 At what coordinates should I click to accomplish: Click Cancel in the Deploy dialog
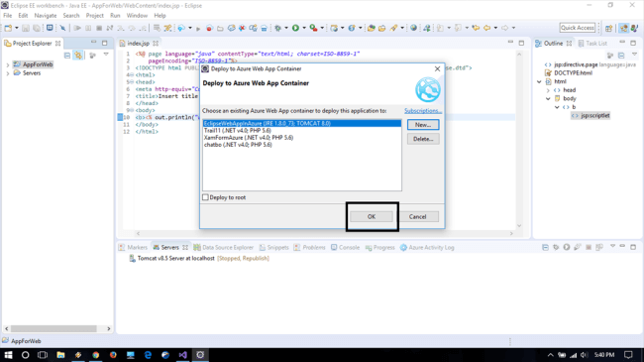[x=418, y=217]
